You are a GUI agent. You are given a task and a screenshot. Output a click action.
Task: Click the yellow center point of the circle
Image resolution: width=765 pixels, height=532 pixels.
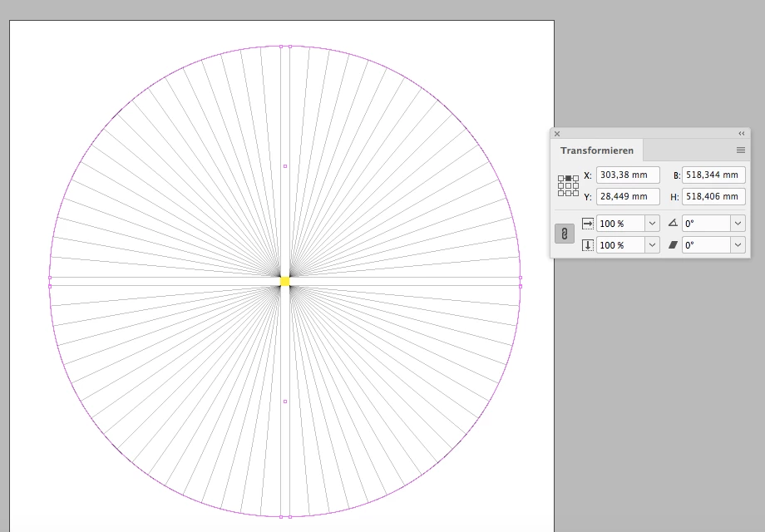pyautogui.click(x=285, y=281)
